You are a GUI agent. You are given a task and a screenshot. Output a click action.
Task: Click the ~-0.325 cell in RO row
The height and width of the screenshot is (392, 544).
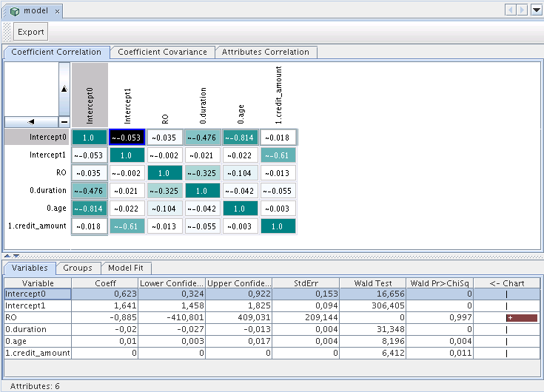point(202,173)
